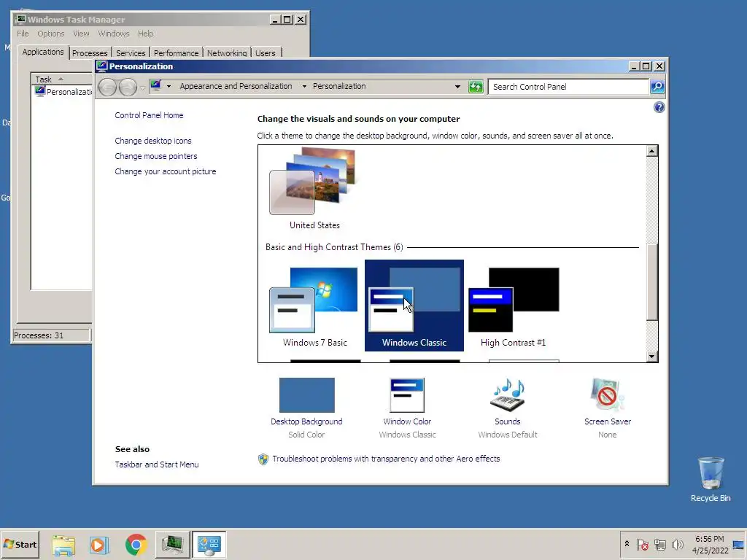Open the recent pages dropdown arrow
Screen dimensions: 747x560
[x=142, y=88]
